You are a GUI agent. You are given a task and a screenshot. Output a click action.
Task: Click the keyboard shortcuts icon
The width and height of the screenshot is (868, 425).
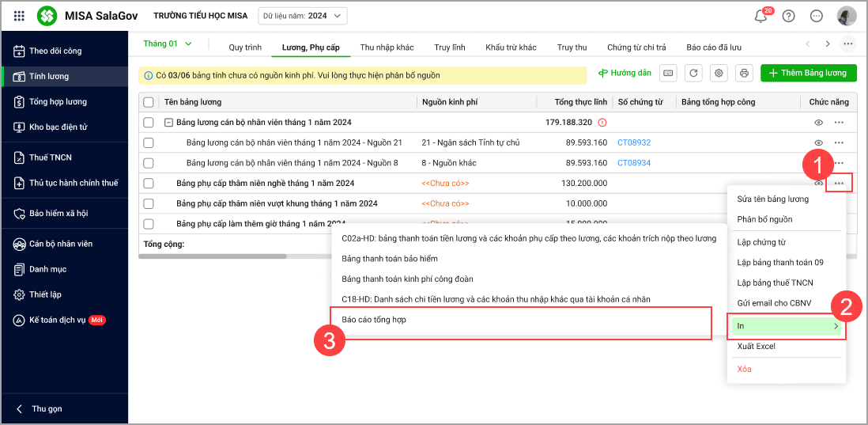[x=669, y=74]
